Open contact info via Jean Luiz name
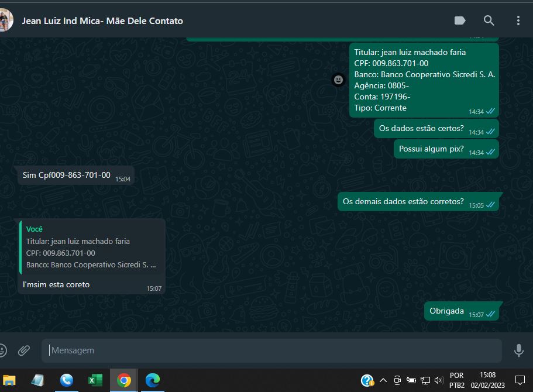Screen dimensions: 533x392 coord(102,20)
